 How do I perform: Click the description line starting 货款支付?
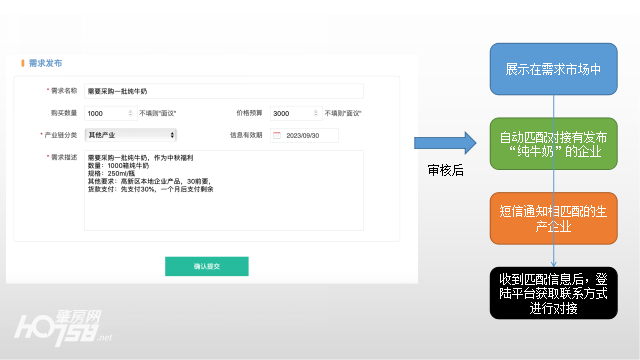[x=151, y=189]
